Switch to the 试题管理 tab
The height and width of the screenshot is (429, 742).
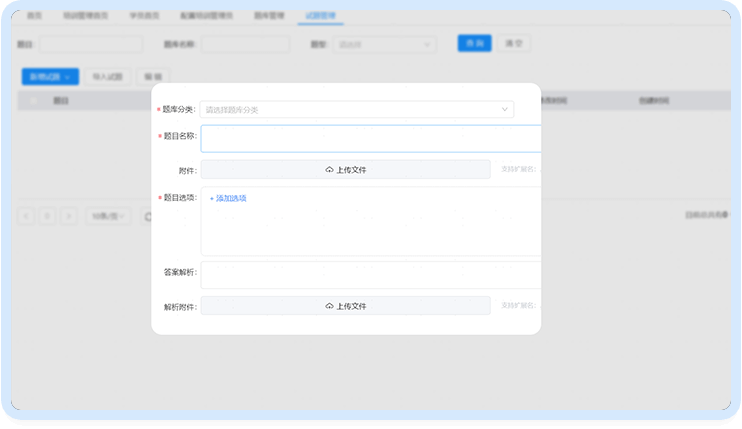[320, 17]
